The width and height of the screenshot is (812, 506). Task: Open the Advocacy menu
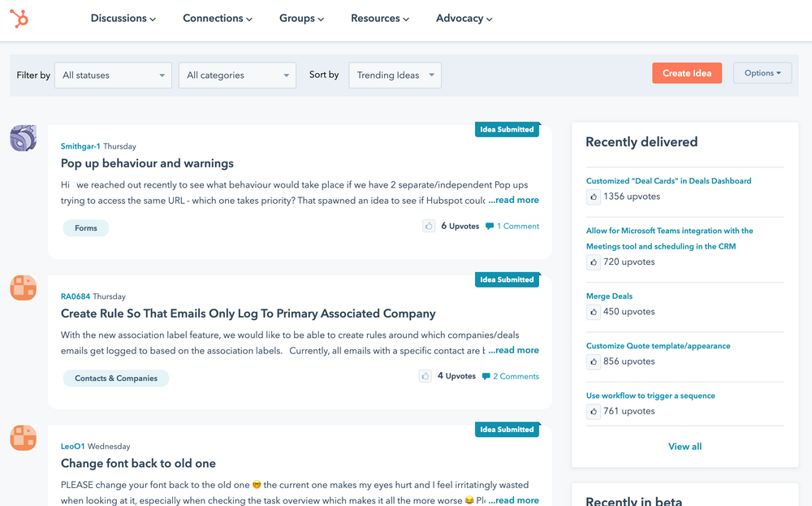(x=464, y=18)
